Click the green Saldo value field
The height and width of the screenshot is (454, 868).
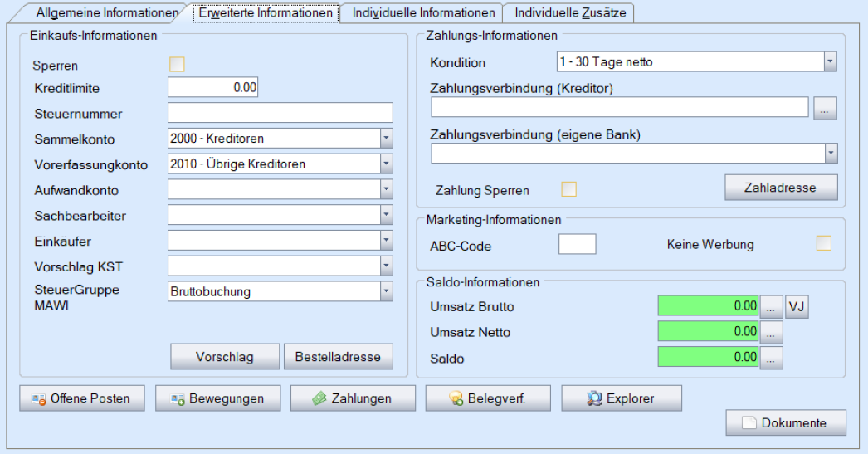tap(708, 357)
